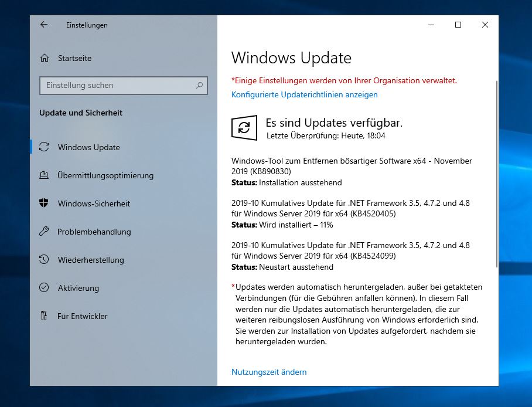This screenshot has width=532, height=407.
Task: Open Problembehandlung section
Action: click(x=94, y=232)
